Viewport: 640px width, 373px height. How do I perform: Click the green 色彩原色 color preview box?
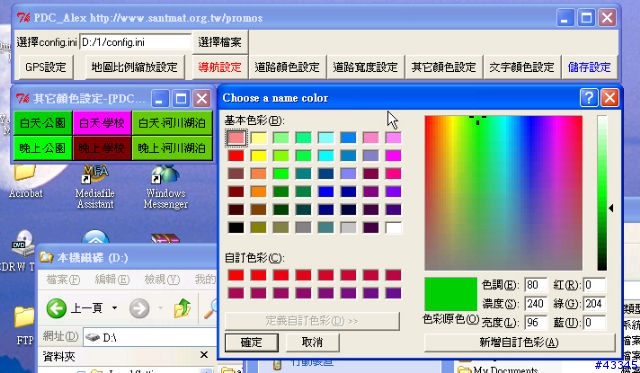point(451,294)
